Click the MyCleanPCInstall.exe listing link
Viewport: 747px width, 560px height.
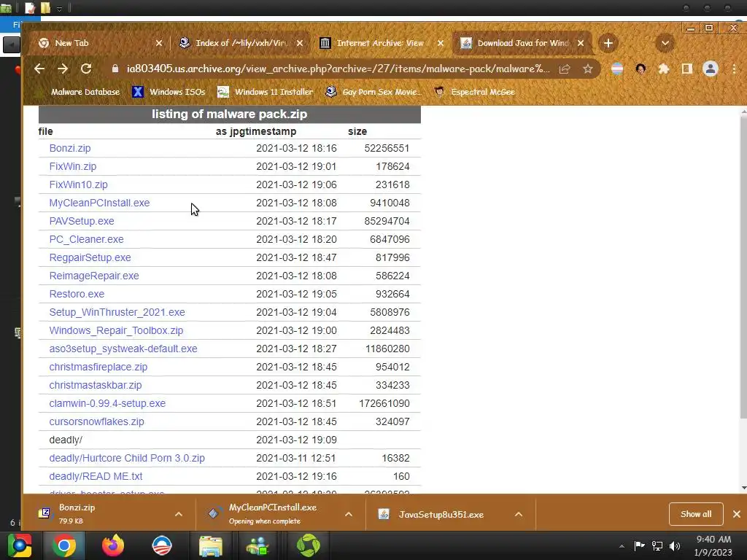(x=99, y=203)
